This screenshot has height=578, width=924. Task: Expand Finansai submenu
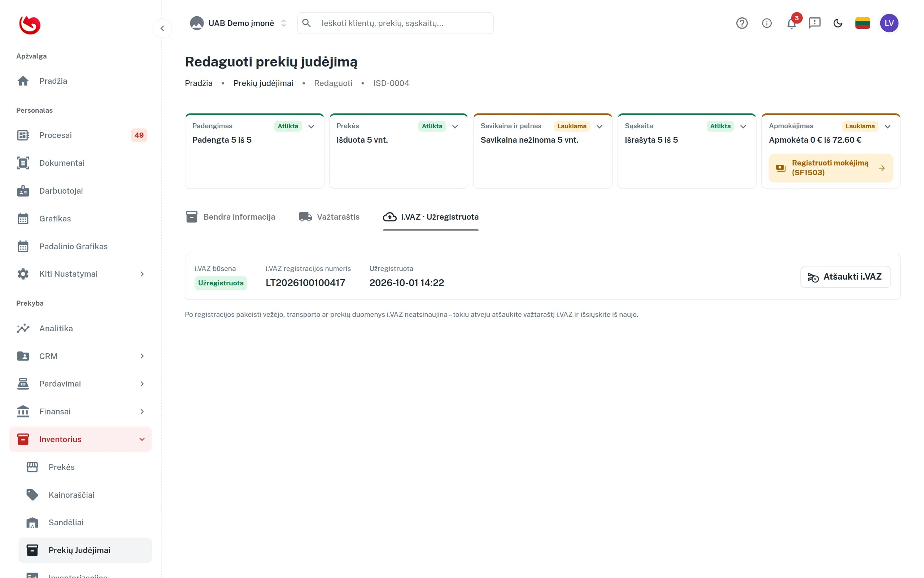coord(80,412)
